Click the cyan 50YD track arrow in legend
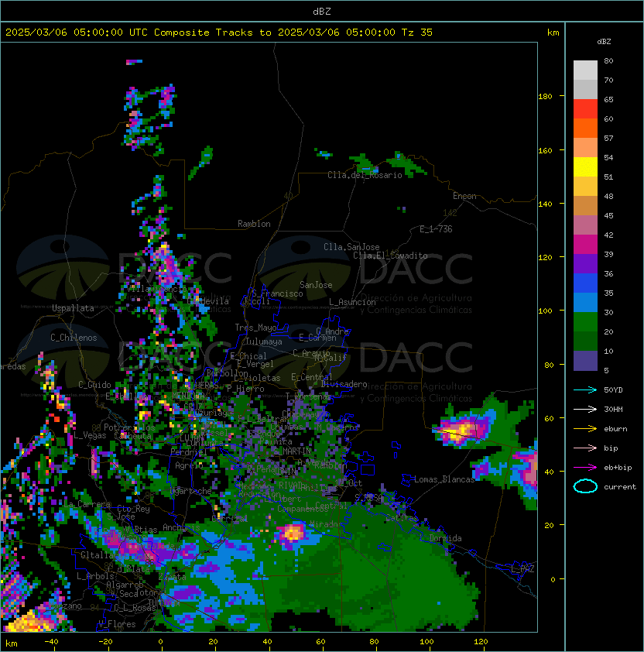644x652 pixels. [585, 389]
